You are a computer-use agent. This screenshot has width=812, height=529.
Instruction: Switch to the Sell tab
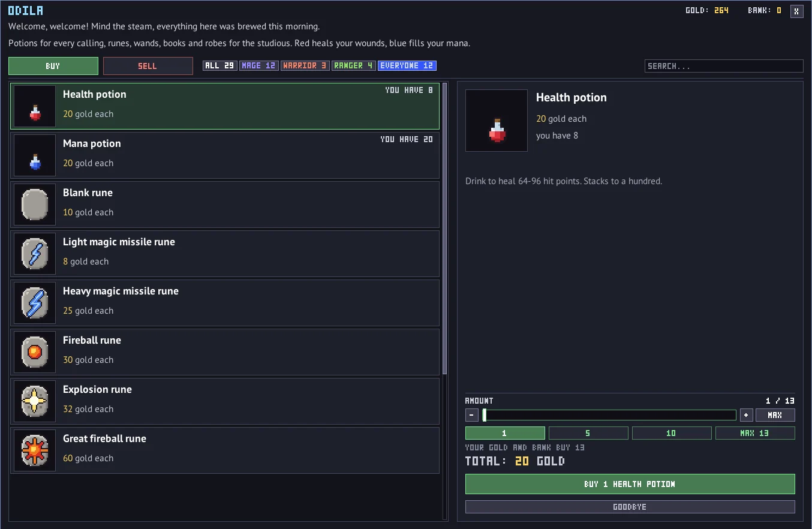[x=148, y=66]
